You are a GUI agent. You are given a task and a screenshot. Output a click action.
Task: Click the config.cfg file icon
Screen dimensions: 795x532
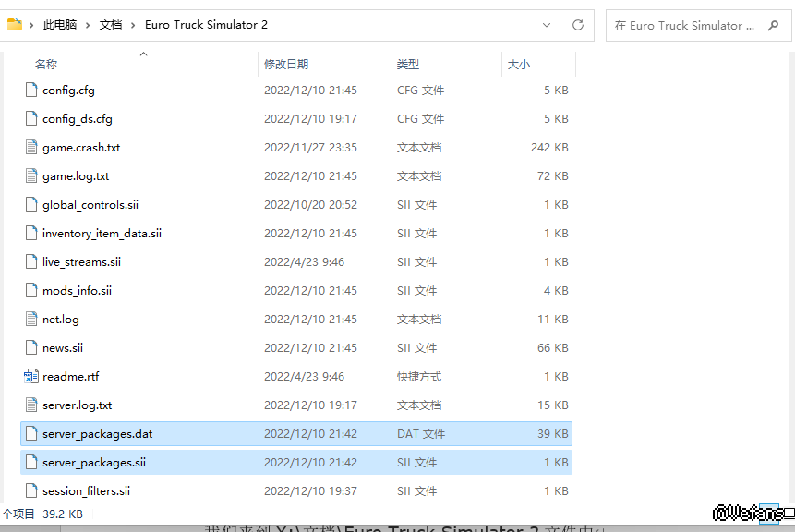(x=30, y=91)
